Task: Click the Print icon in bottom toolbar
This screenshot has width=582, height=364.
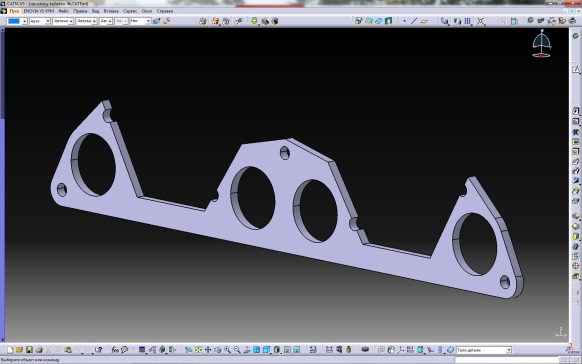Action: 39,350
